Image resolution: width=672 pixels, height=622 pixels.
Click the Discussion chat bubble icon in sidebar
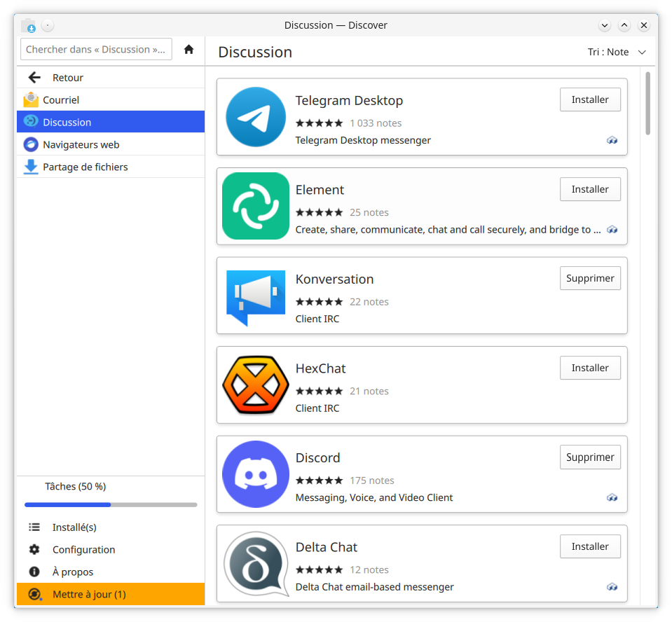[x=31, y=122]
